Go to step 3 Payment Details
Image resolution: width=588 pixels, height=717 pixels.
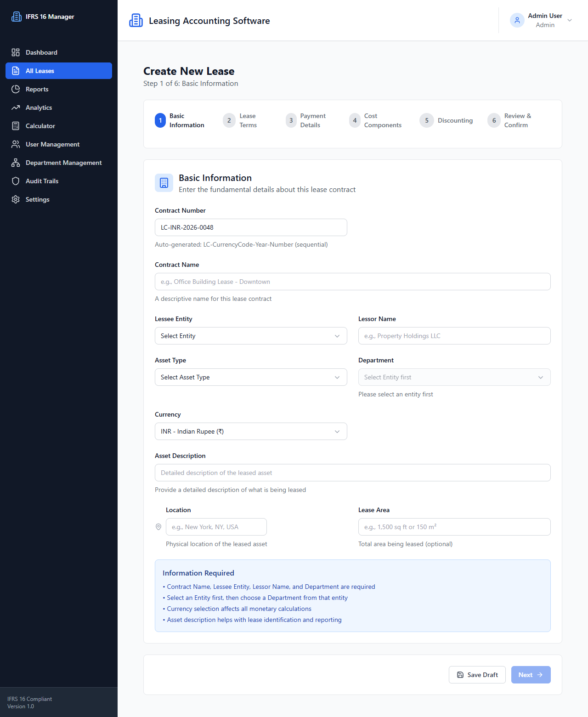tap(305, 120)
